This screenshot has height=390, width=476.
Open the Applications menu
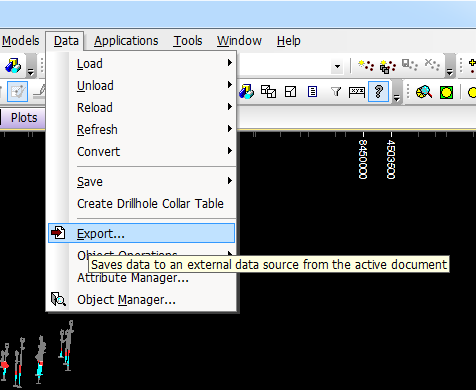coord(126,41)
